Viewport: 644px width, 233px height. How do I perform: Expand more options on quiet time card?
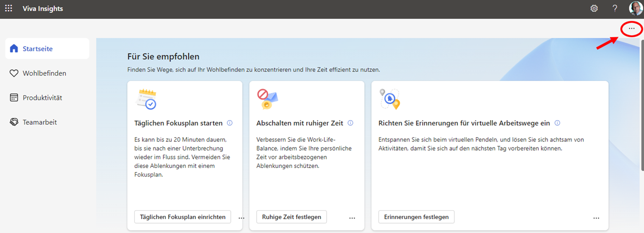coord(352,218)
